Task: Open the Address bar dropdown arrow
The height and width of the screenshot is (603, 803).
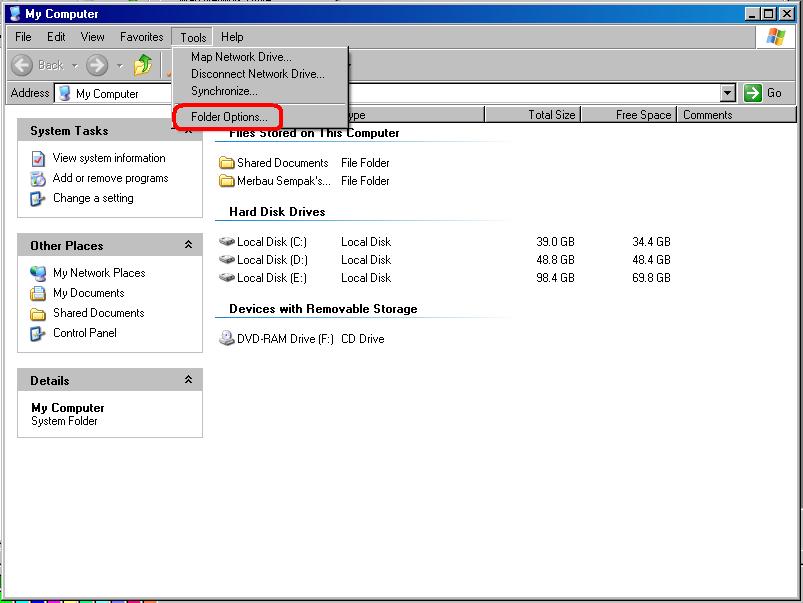Action: click(728, 93)
